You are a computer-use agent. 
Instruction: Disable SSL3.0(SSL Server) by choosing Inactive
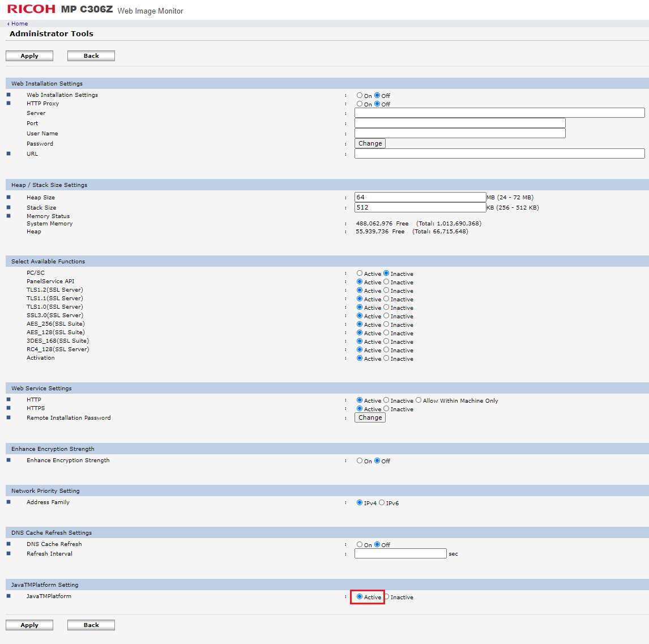(386, 316)
